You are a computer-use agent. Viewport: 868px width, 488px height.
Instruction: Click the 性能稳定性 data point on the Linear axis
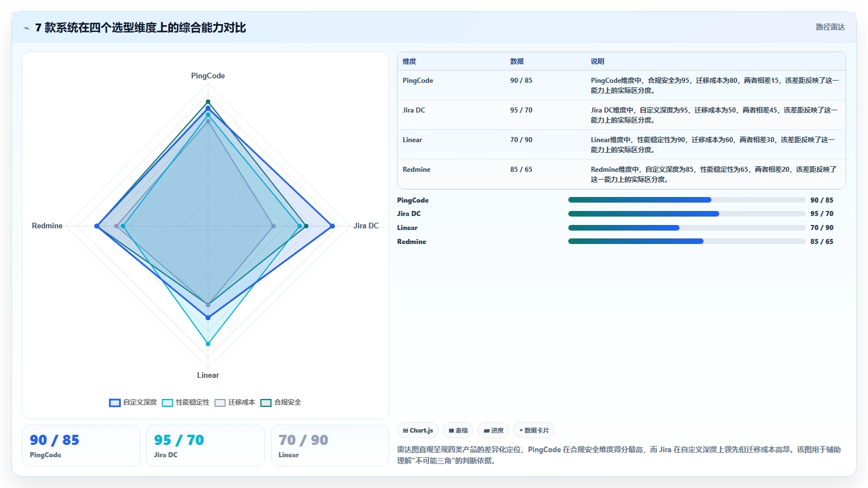[x=208, y=344]
